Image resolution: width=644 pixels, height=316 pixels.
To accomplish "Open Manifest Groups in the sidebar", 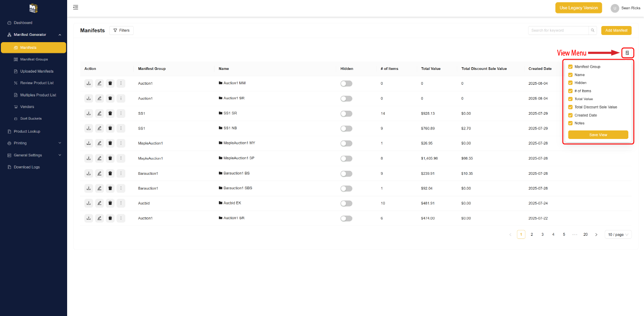I will coord(34,59).
